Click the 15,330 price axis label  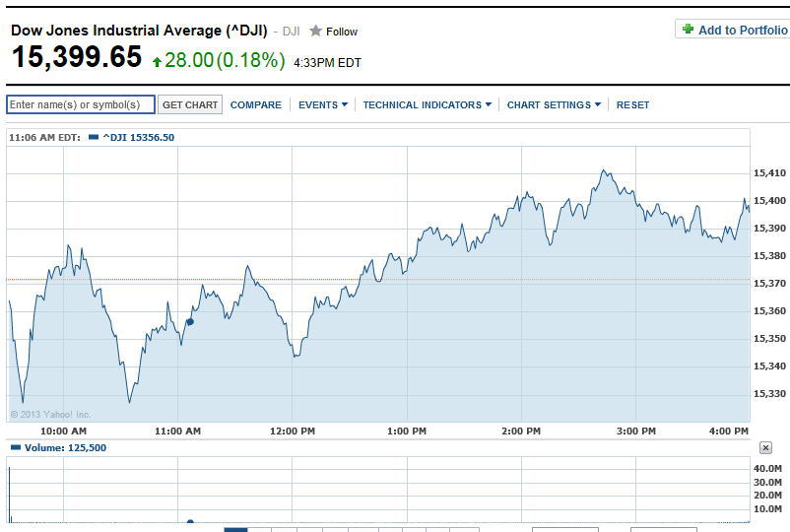pos(769,393)
